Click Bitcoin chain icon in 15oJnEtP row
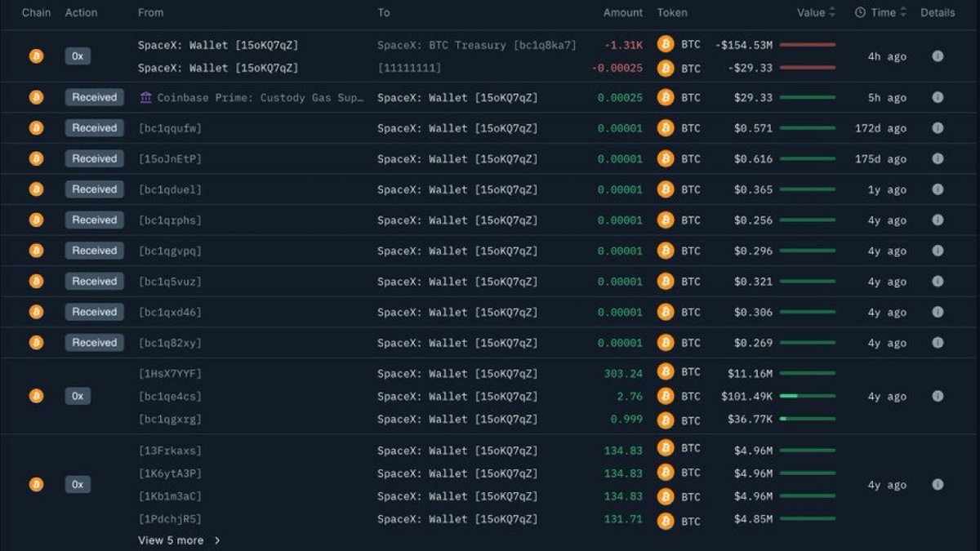 36,158
